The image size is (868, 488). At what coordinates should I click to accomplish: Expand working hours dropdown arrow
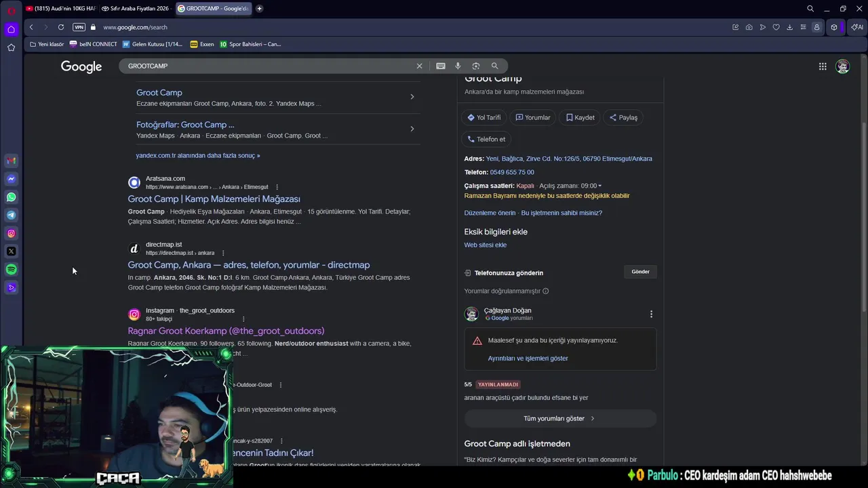tap(599, 186)
